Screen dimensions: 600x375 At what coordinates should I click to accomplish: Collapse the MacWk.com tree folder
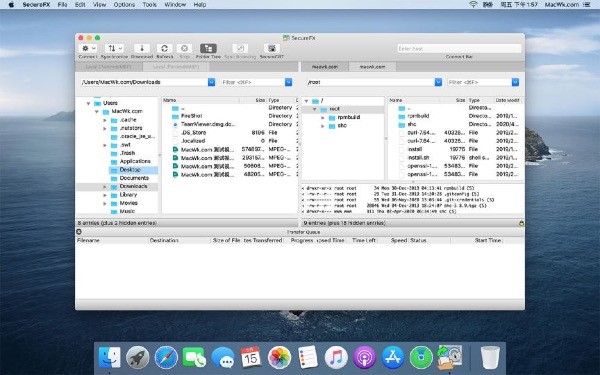tap(97, 112)
